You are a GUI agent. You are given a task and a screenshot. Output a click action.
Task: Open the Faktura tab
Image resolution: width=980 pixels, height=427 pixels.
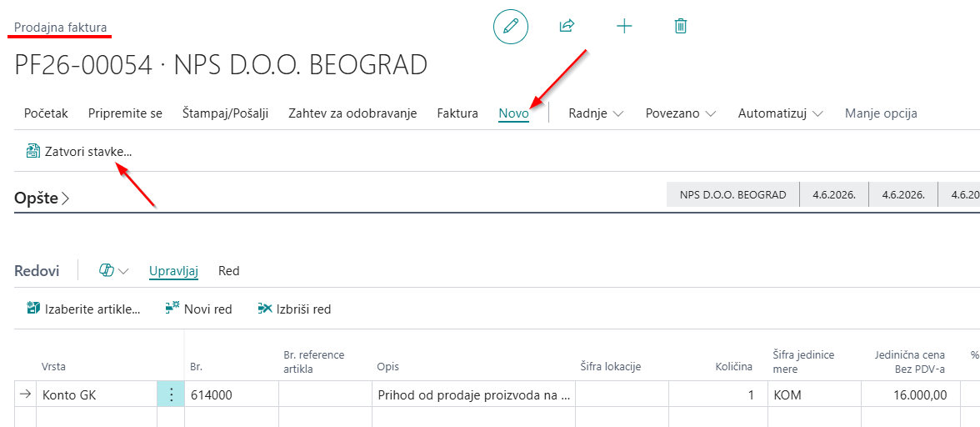click(457, 113)
